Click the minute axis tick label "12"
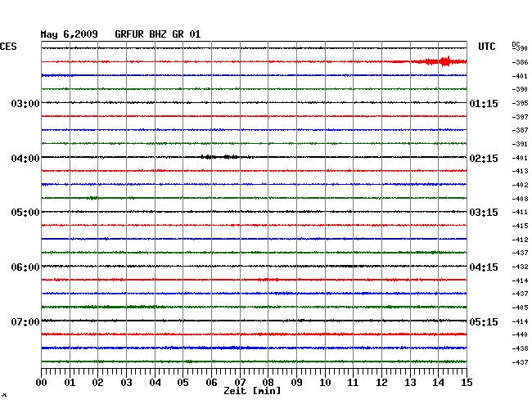Viewport: 532px width, 404px height. tap(381, 383)
